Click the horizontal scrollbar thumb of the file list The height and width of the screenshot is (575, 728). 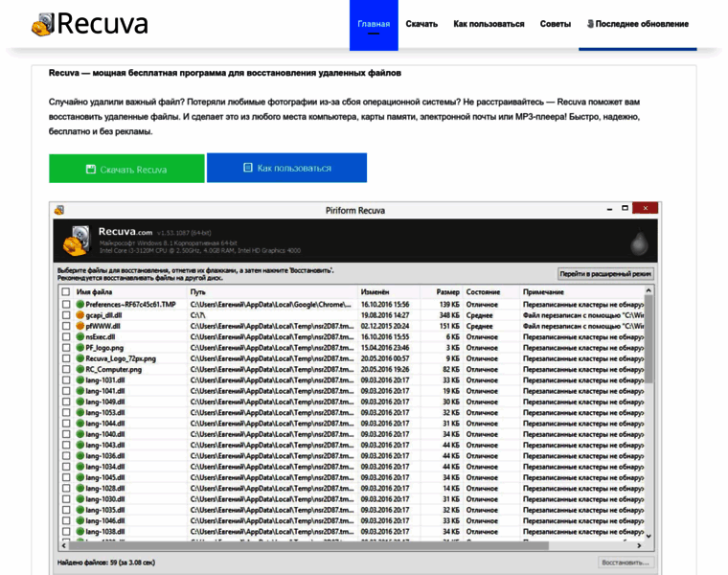pyautogui.click(x=308, y=545)
